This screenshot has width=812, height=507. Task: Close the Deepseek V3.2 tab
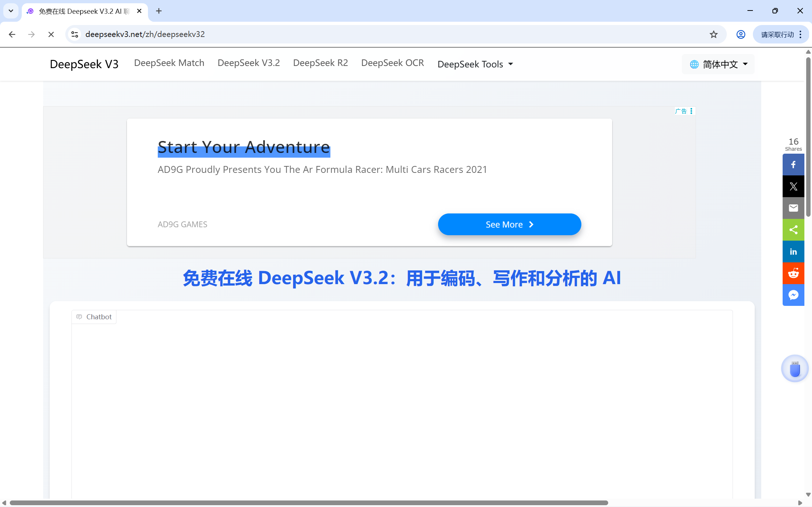pos(139,11)
